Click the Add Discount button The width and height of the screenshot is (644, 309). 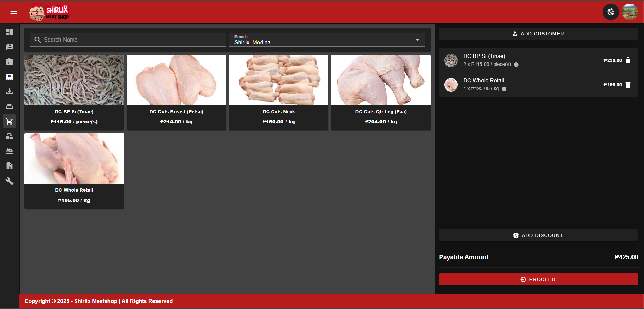[538, 235]
